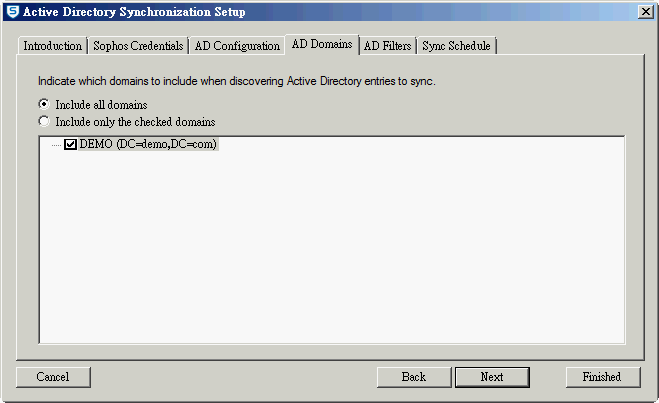Close the Active Directory Synchronization Setup window
659x403 pixels.
(x=645, y=11)
